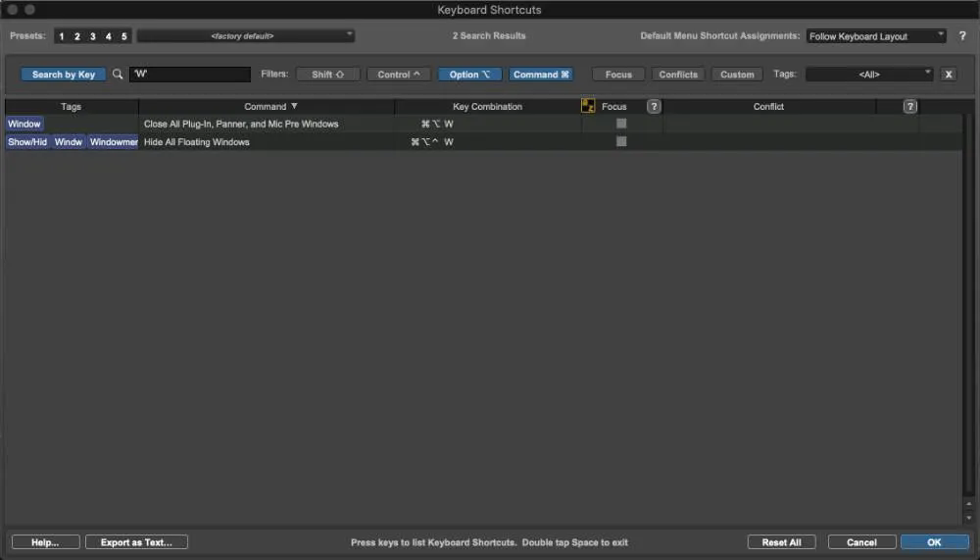This screenshot has height=560, width=980.
Task: Click the Export as Text button
Action: 136,541
